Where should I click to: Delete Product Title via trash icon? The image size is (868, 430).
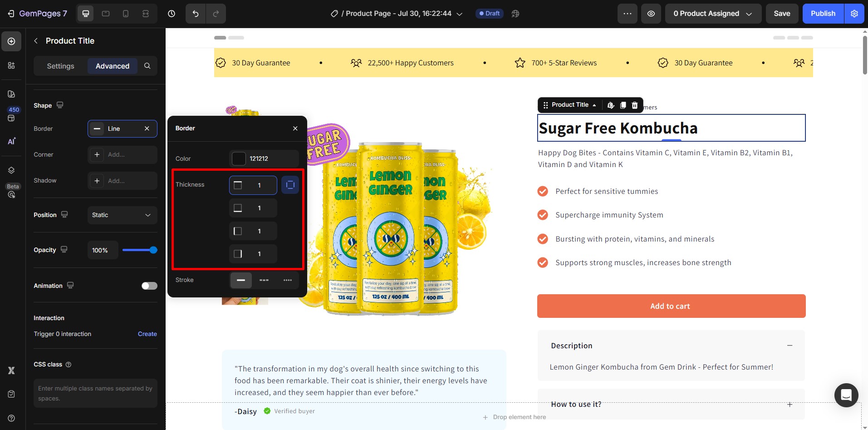pyautogui.click(x=635, y=105)
